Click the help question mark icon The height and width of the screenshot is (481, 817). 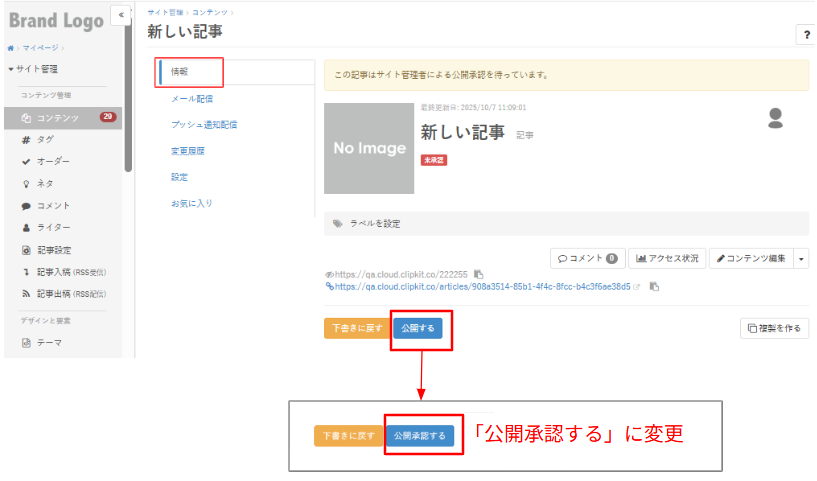[806, 35]
